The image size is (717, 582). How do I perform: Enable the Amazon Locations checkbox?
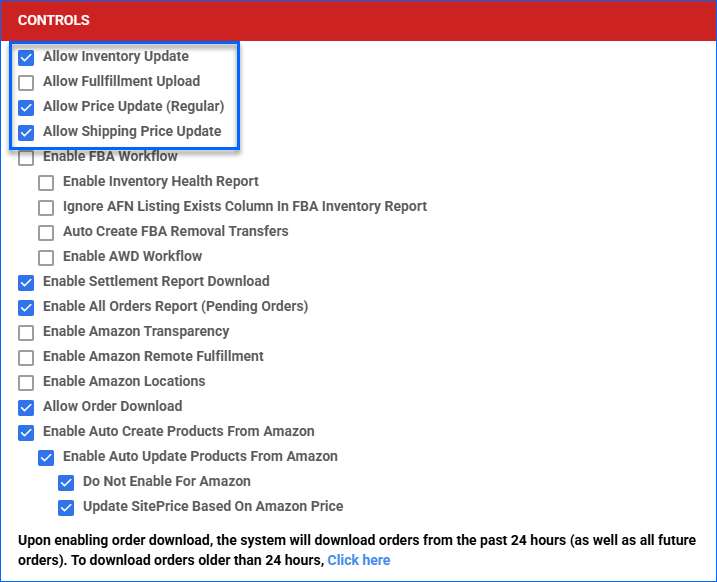click(x=26, y=382)
